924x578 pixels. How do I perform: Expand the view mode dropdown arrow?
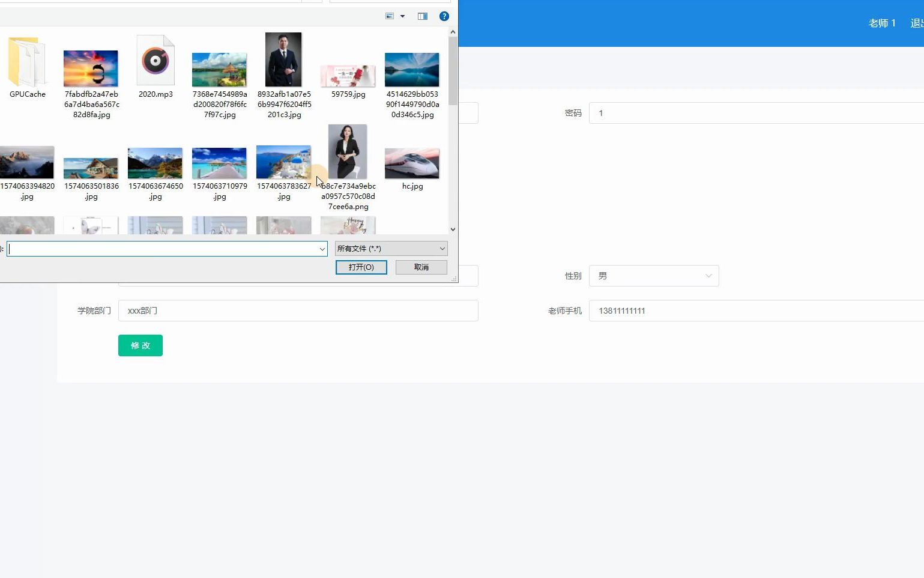tap(402, 16)
